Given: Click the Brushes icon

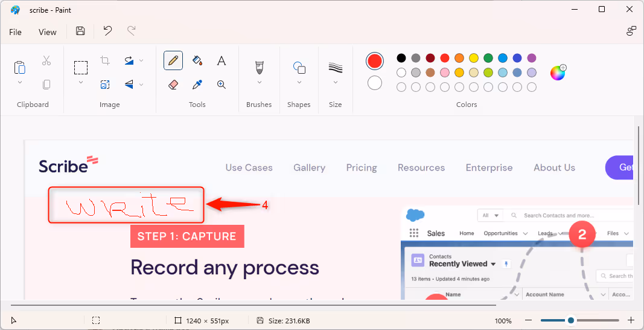Looking at the screenshot, I should [x=259, y=67].
